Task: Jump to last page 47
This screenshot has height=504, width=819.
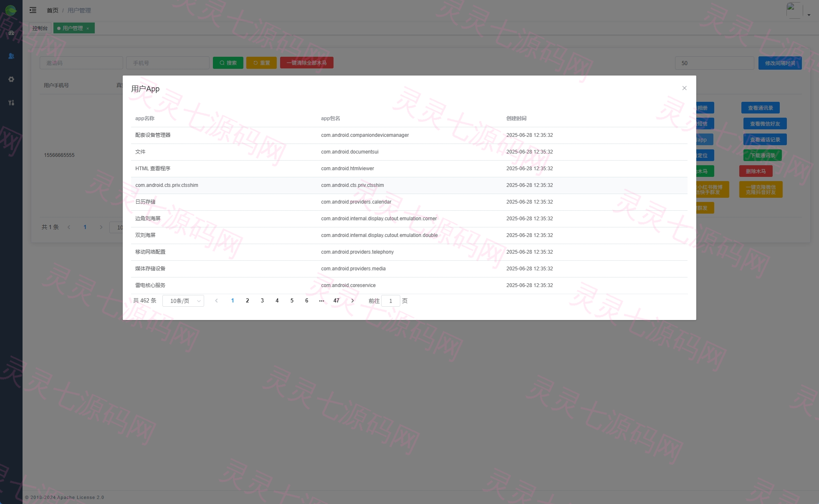Action: click(336, 301)
